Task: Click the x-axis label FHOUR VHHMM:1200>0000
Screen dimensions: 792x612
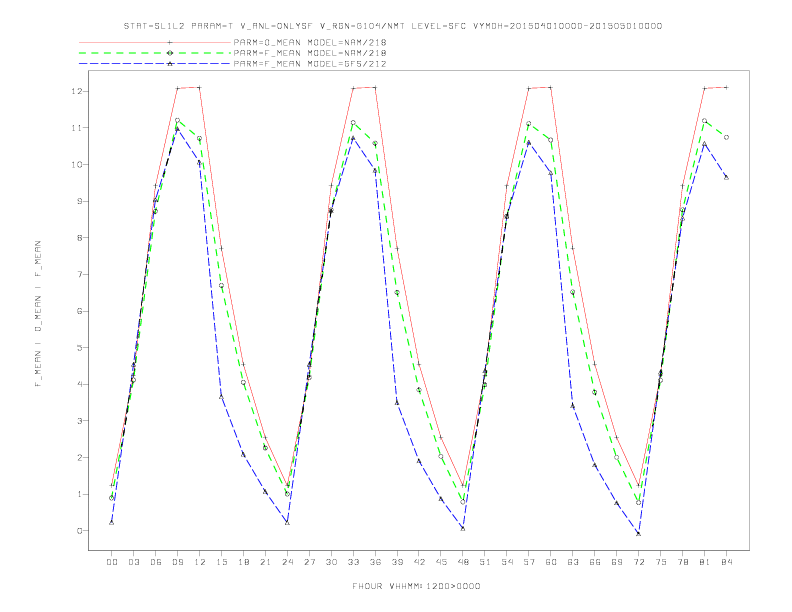Action: [416, 586]
